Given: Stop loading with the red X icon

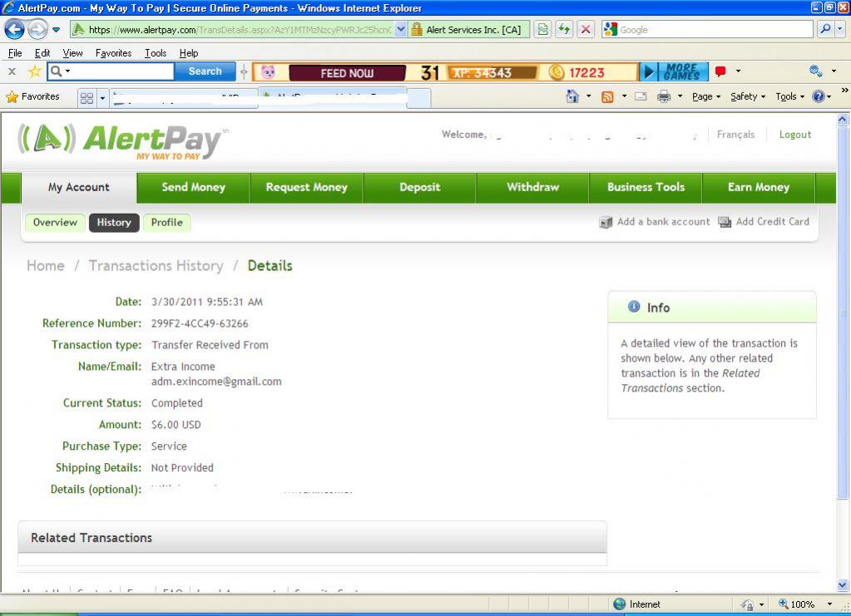Looking at the screenshot, I should point(586,30).
